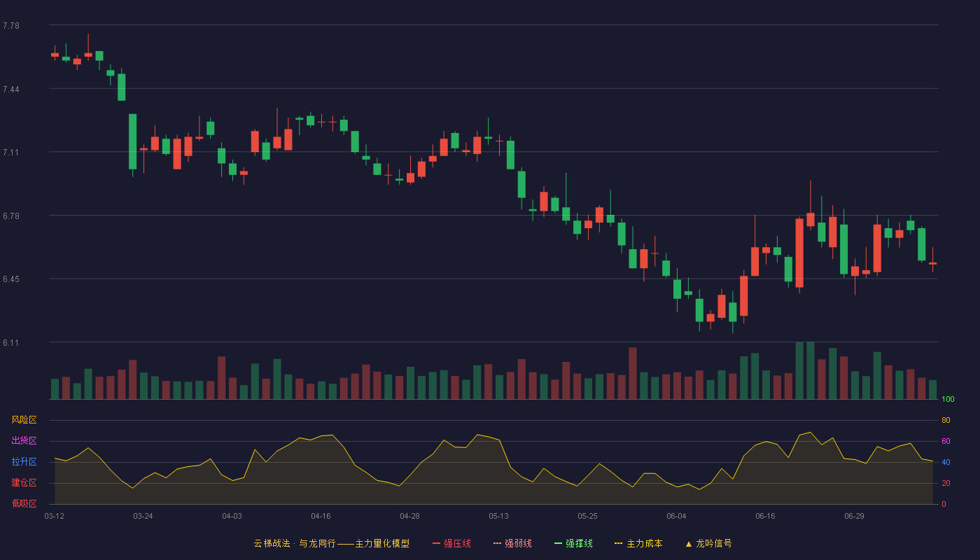Select the 出货区 zone label
Image resolution: width=980 pixels, height=560 pixels.
[x=24, y=441]
